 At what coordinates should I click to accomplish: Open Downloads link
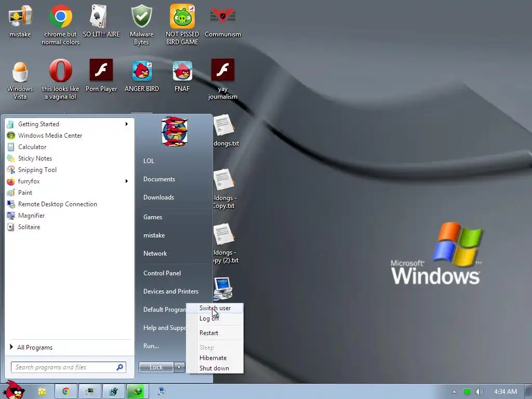159,197
